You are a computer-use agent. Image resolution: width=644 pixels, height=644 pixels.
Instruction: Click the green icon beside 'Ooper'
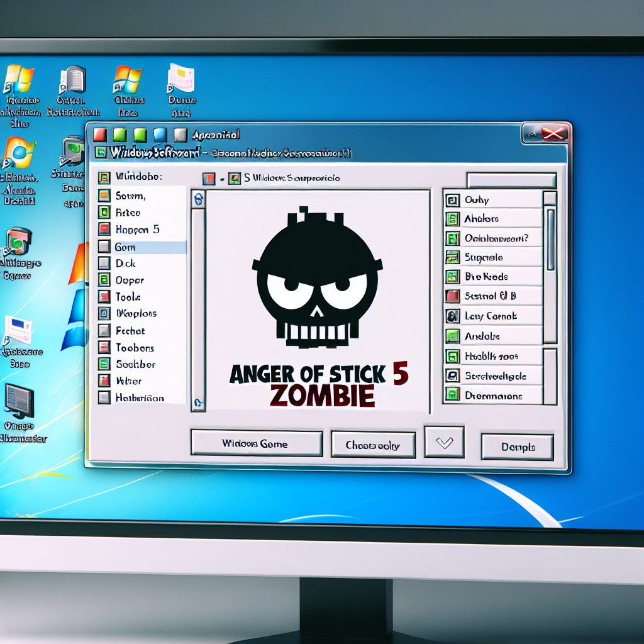pos(104,280)
